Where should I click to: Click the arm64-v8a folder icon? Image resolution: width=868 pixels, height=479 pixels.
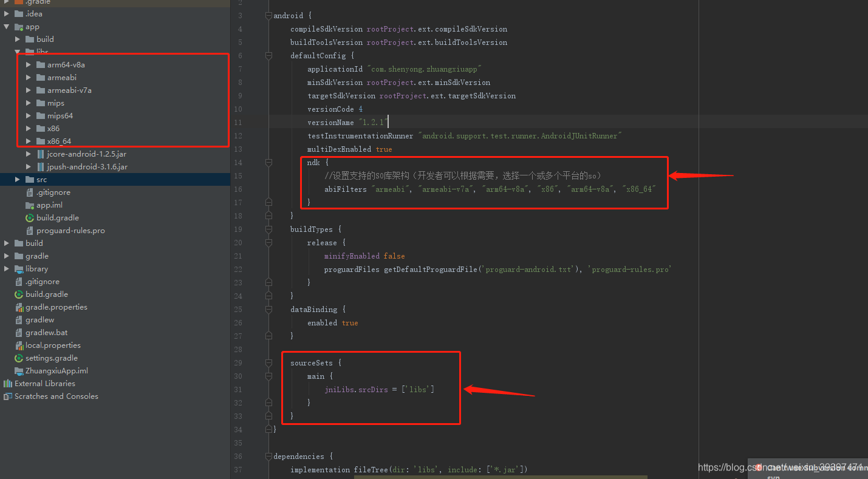41,64
